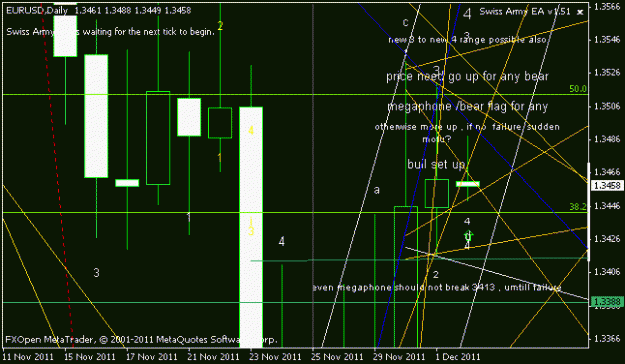
Task: Select the 'megaphone /bear flag for any' text
Action: [x=468, y=106]
